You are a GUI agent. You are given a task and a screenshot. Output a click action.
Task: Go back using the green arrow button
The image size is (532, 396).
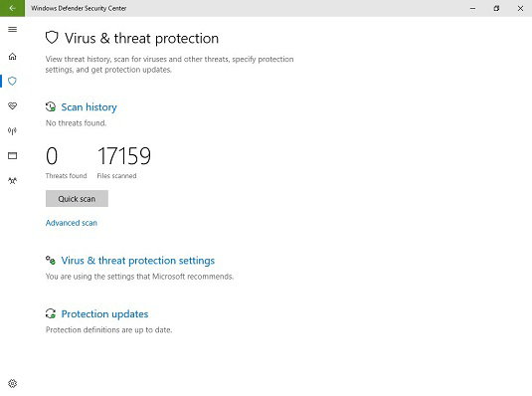(12, 8)
